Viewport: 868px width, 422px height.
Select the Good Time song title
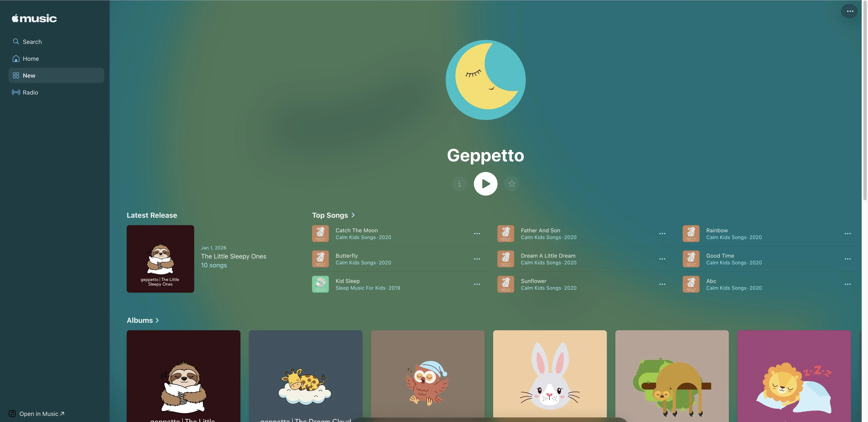(x=720, y=256)
